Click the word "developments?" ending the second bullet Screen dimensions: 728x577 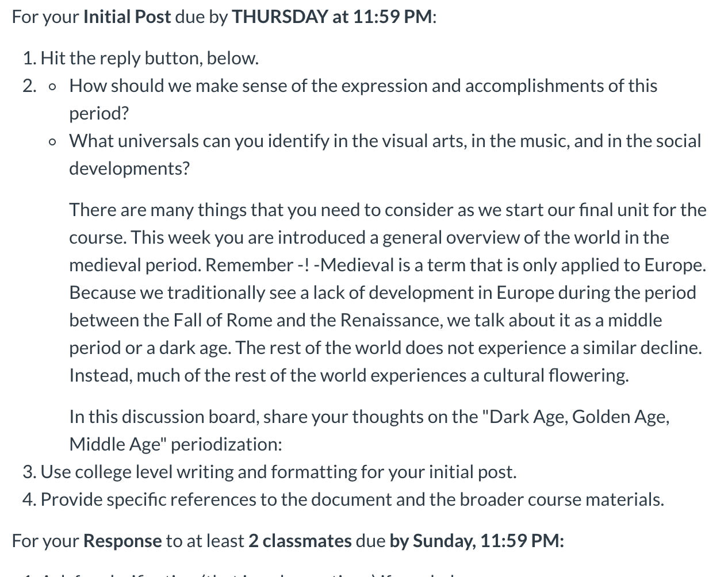pyautogui.click(x=129, y=168)
